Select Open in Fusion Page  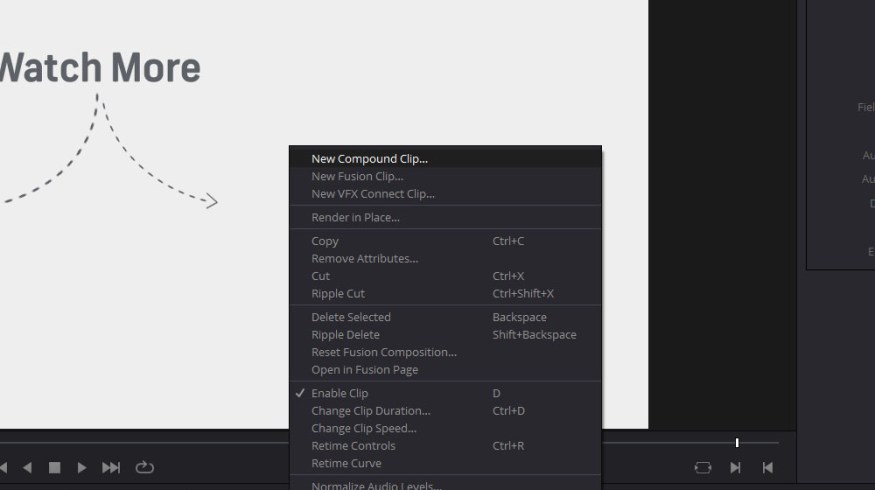[x=364, y=369]
